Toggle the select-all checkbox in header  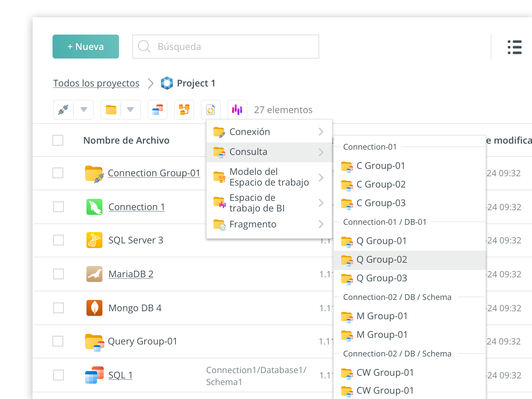[58, 140]
